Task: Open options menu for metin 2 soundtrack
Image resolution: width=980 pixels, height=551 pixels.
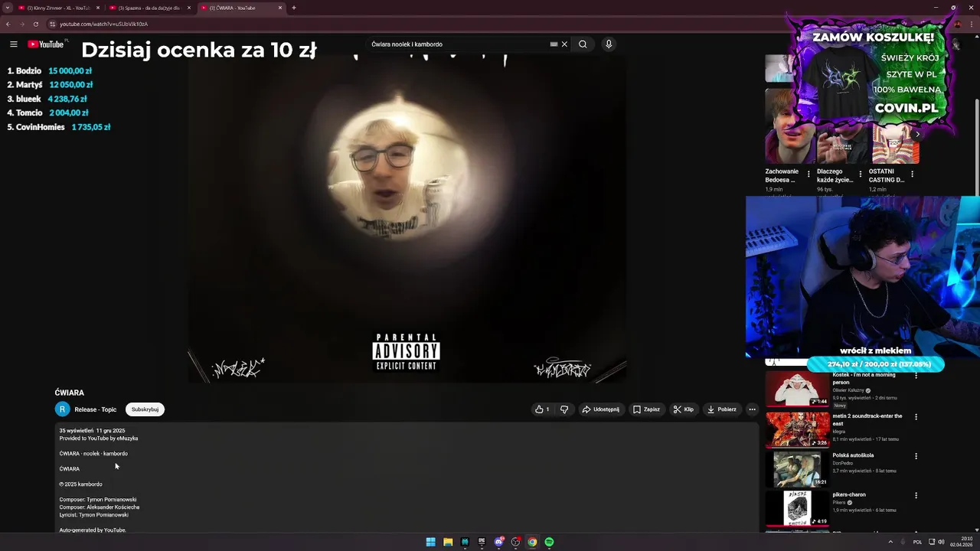Action: pos(916,417)
